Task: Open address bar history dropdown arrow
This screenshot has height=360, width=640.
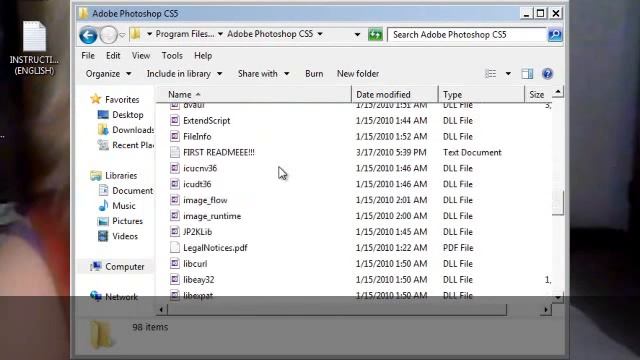Action: 357,35
